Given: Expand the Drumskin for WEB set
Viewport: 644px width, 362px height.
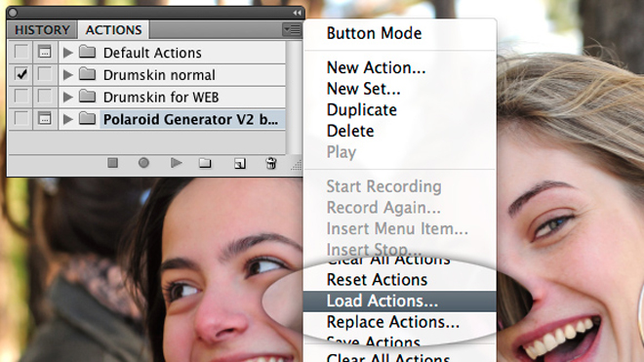Looking at the screenshot, I should pyautogui.click(x=67, y=97).
